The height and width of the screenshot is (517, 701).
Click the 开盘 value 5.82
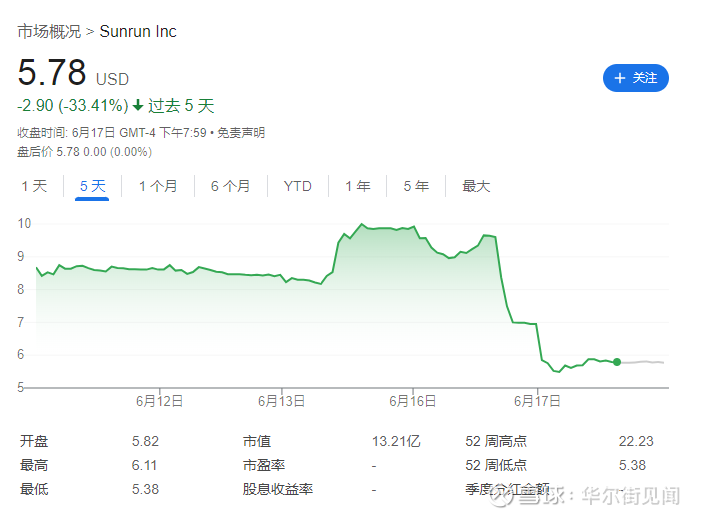click(x=145, y=442)
